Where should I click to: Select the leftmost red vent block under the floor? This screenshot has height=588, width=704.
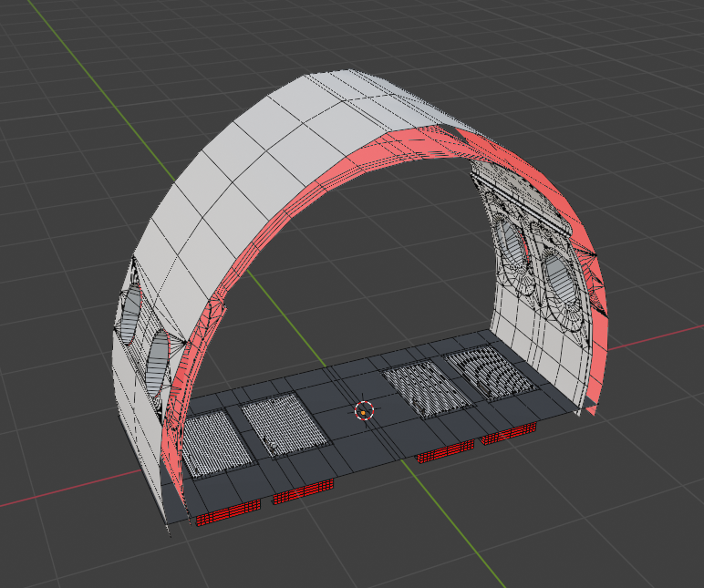coord(229,512)
